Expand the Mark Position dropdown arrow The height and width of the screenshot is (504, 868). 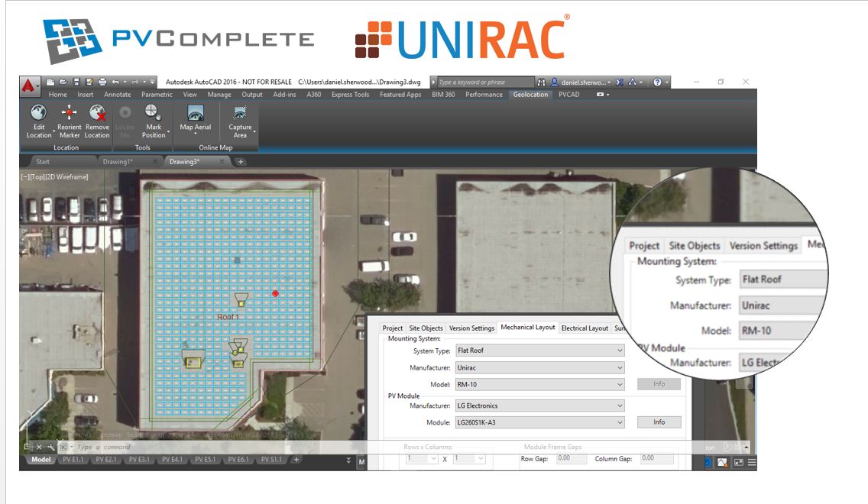coord(168,131)
